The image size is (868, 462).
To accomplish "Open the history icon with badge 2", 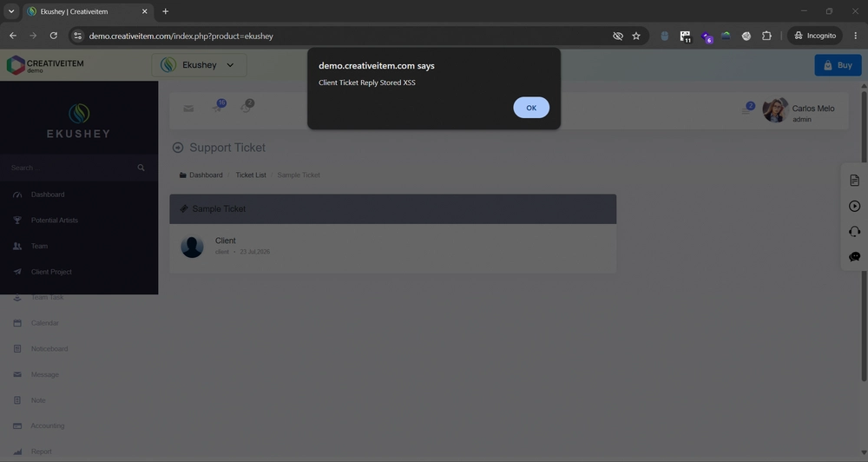I will click(247, 106).
